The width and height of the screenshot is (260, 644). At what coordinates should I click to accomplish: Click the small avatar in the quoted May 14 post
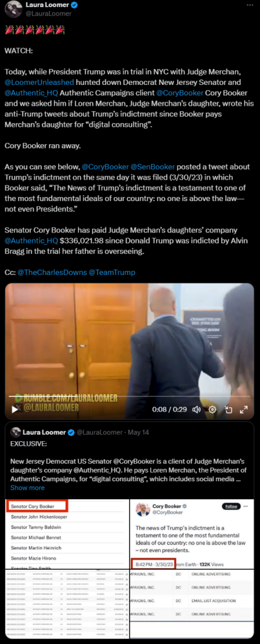pos(15,432)
